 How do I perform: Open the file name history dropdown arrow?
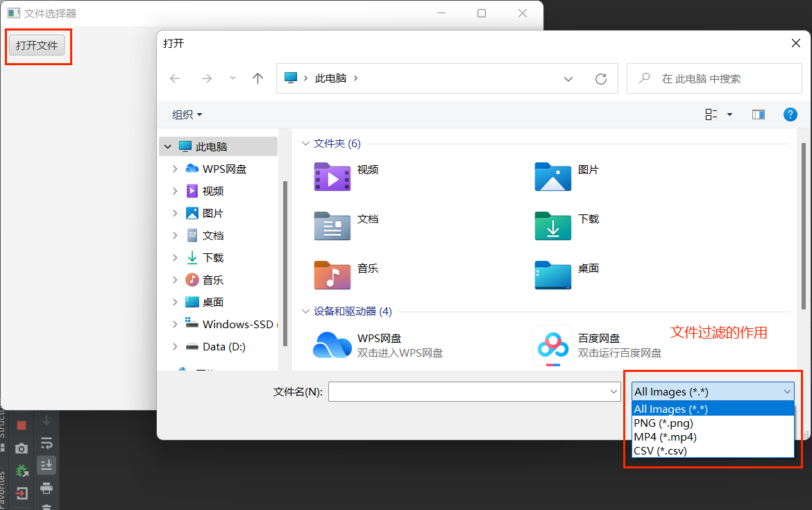tap(614, 392)
